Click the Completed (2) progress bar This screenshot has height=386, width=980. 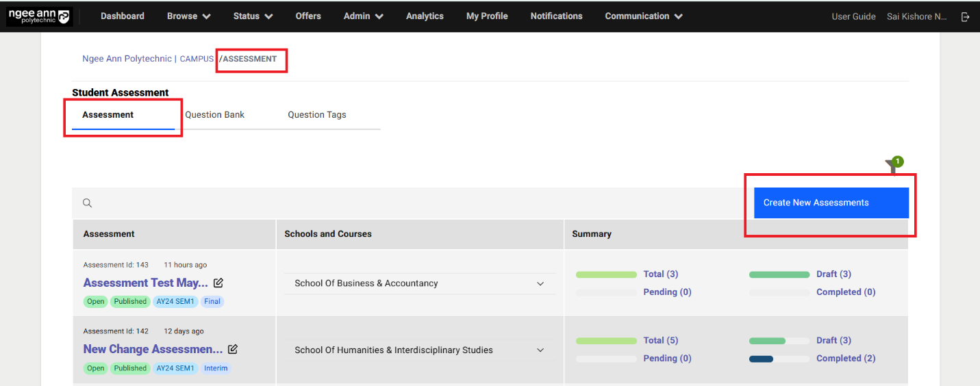click(779, 359)
